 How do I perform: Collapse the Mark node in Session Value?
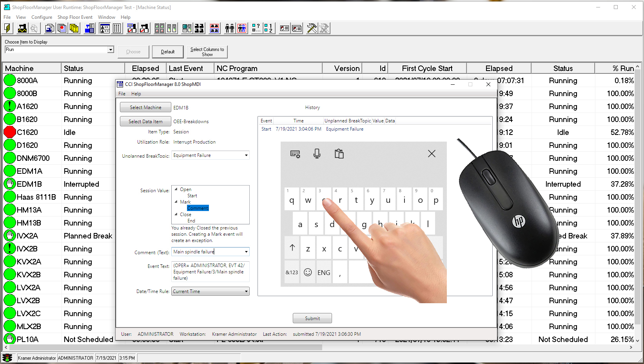tap(176, 202)
